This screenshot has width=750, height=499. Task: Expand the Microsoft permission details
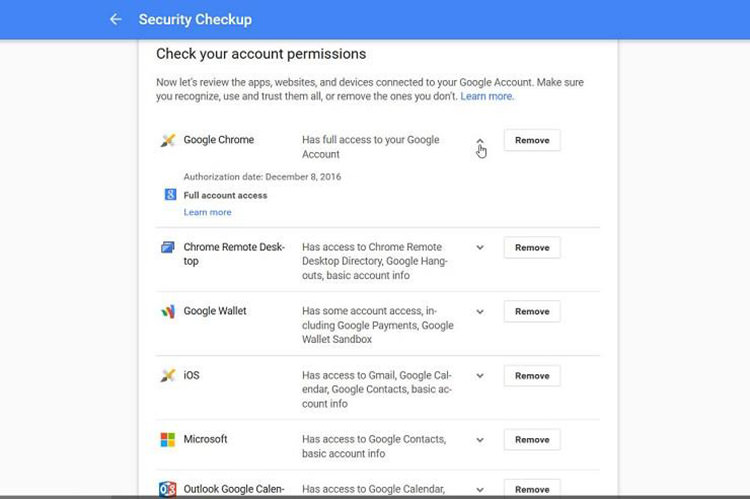480,440
